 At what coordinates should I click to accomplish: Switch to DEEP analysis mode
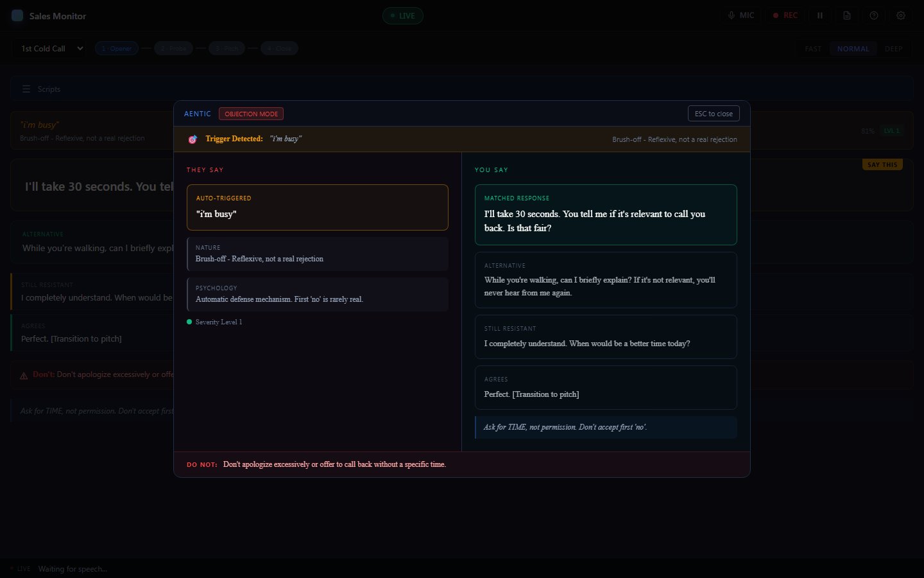click(x=893, y=49)
